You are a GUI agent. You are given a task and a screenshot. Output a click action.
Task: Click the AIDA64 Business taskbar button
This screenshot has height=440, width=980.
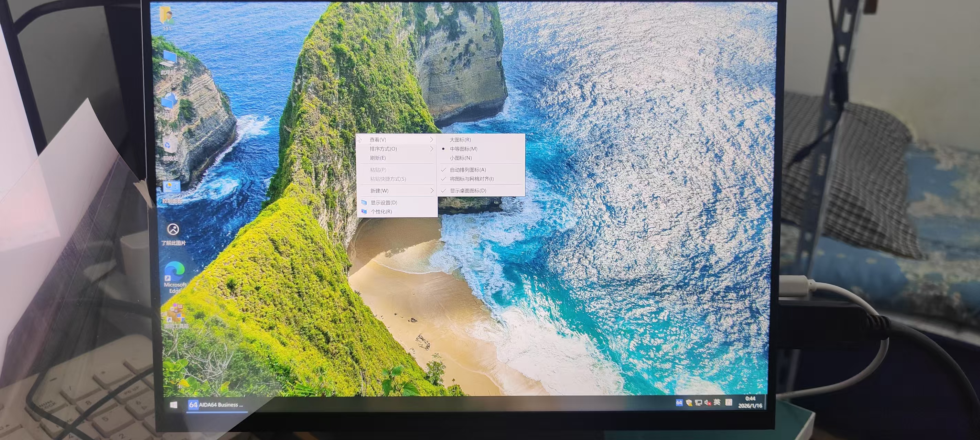[217, 405]
